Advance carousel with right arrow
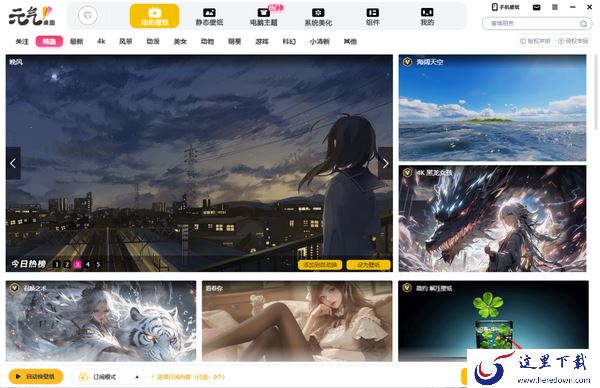 (x=385, y=163)
